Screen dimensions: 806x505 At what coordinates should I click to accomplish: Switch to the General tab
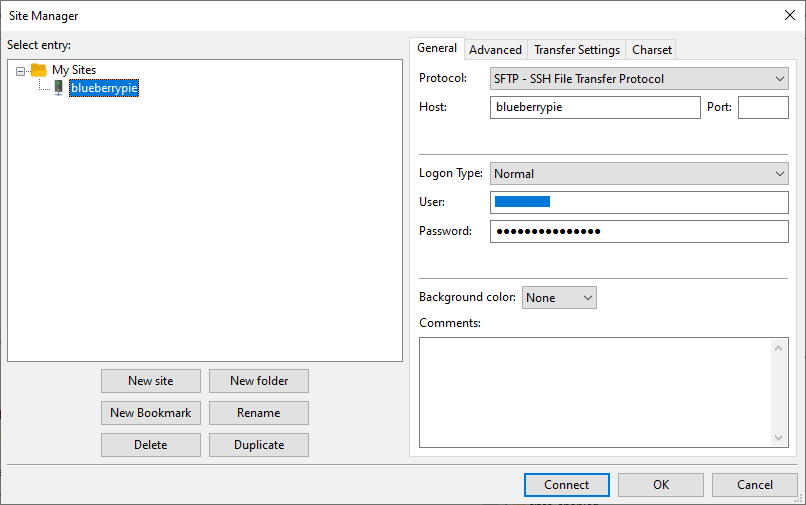tap(437, 48)
